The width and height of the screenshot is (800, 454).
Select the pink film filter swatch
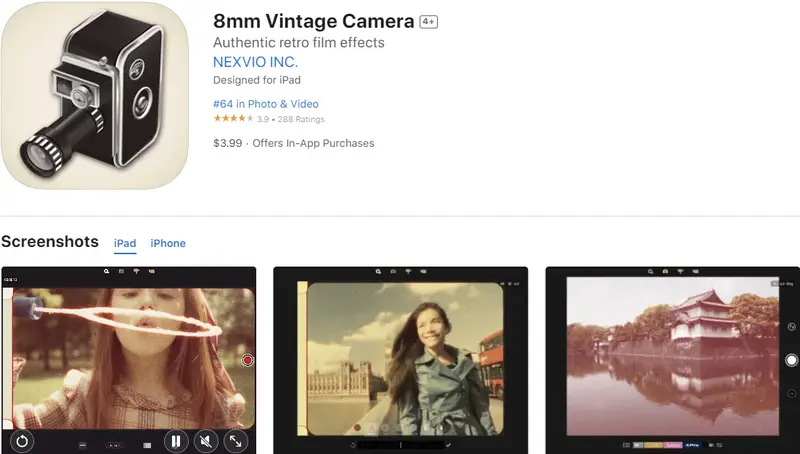pyautogui.click(x=673, y=444)
